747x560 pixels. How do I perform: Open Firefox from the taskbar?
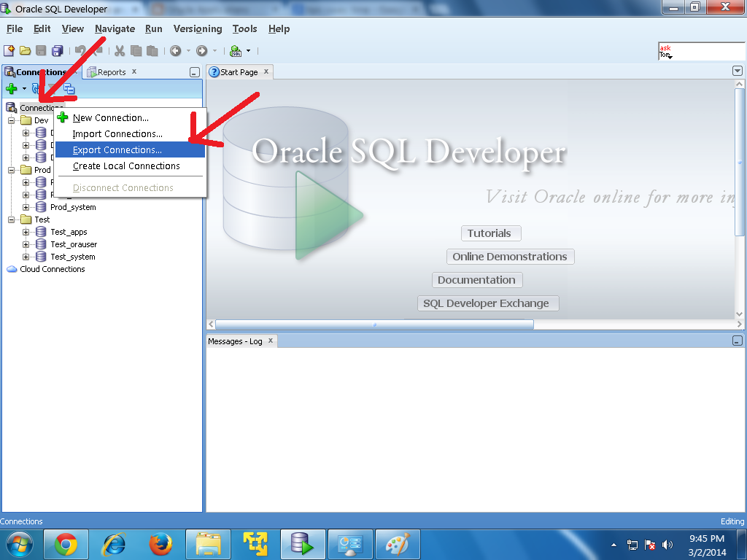(160, 545)
